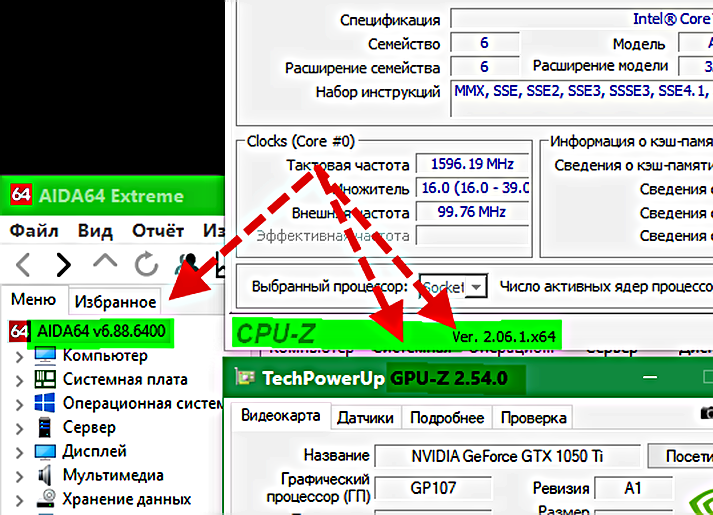Viewport: 713px width, 515px height.
Task: Expand the Мультимедиа tree node
Action: pos(19,476)
